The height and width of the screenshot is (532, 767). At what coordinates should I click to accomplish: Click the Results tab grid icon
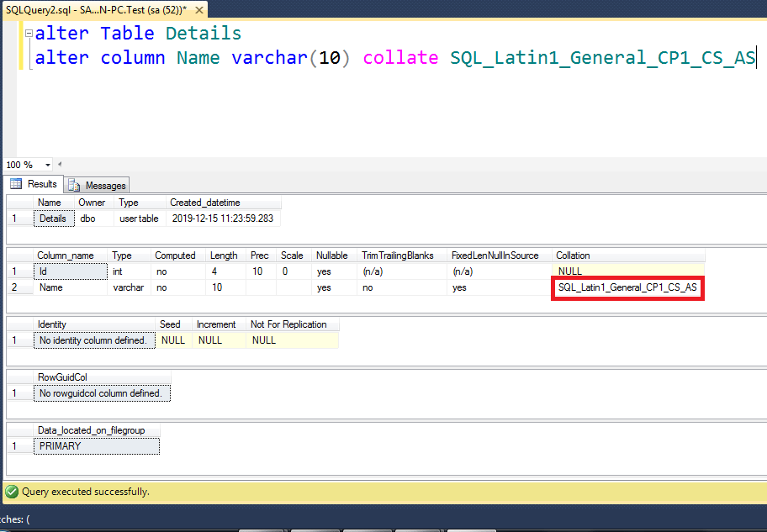tap(16, 184)
